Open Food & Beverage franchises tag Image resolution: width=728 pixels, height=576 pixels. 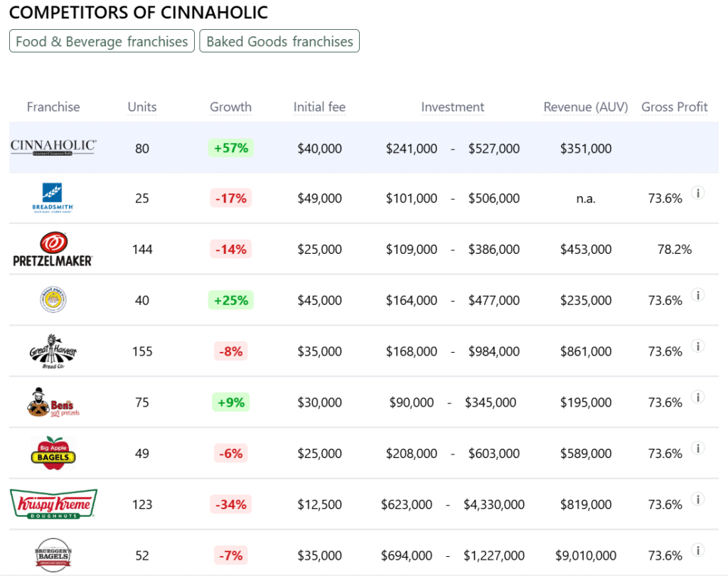102,41
